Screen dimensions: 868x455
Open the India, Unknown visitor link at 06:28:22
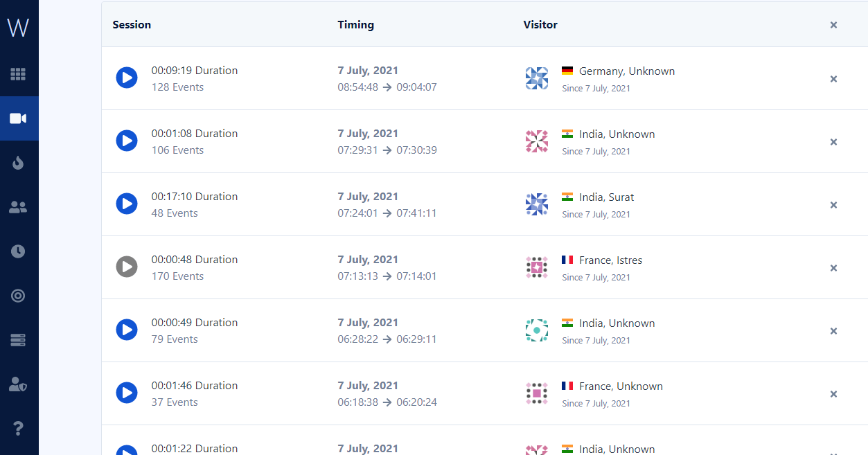click(617, 323)
